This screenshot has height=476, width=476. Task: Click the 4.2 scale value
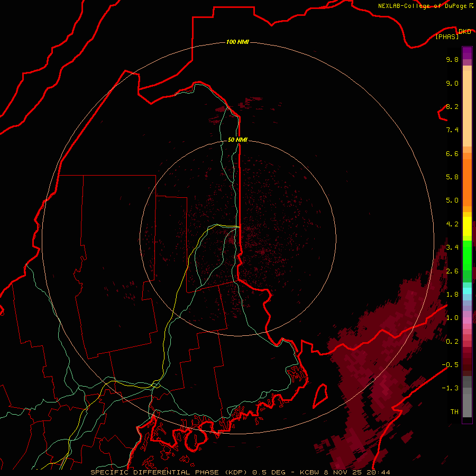pyautogui.click(x=452, y=224)
